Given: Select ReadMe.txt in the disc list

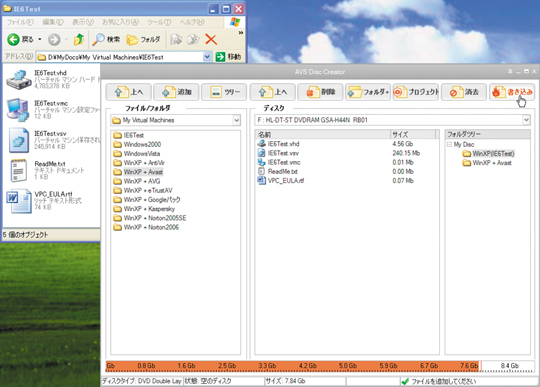Looking at the screenshot, I should coord(278,171).
